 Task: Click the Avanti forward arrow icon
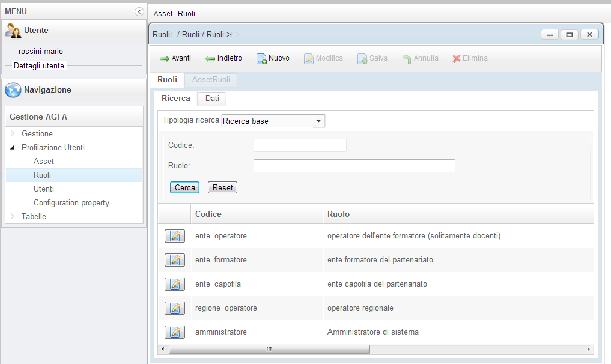[x=164, y=59]
